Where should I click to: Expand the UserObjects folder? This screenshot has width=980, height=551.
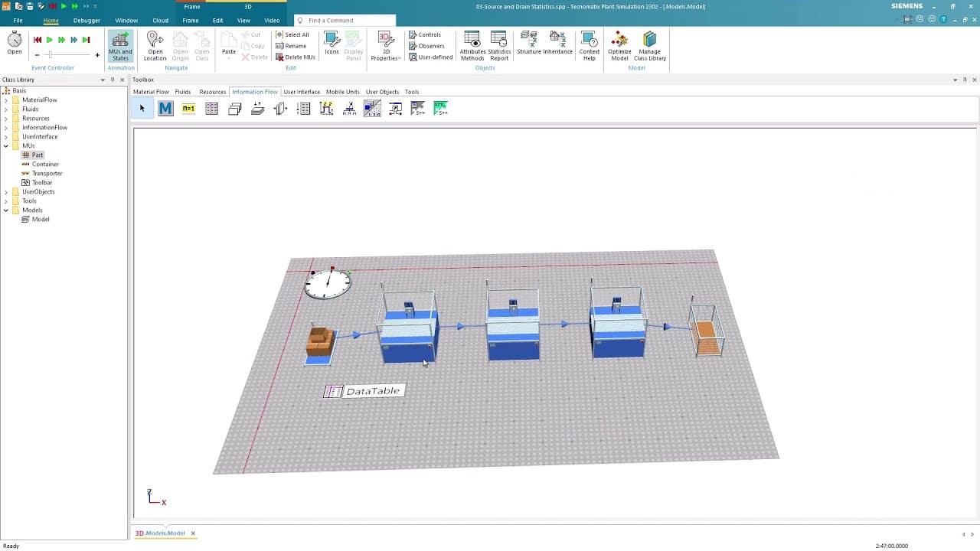pos(6,192)
